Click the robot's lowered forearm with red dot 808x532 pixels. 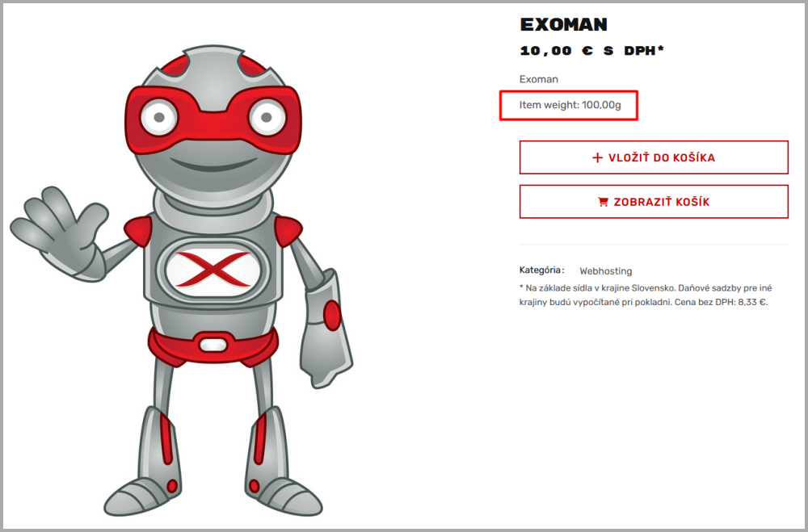pos(326,329)
